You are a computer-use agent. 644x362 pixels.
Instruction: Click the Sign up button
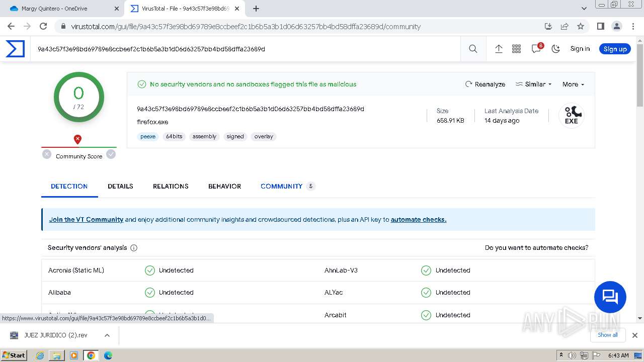[615, 49]
